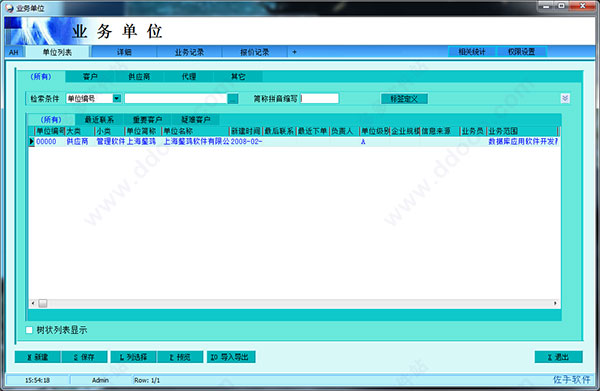
Task: Click the 单位编号 column header
Action: click(x=50, y=131)
